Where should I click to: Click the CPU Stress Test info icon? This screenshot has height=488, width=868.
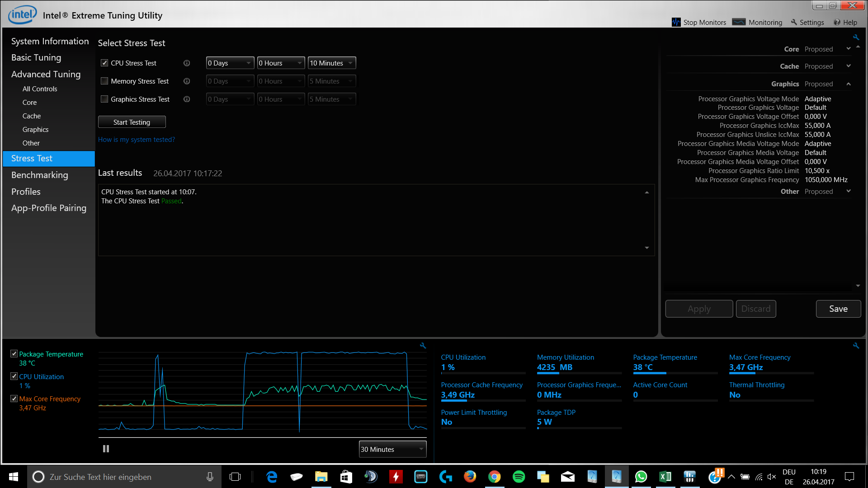(x=187, y=63)
